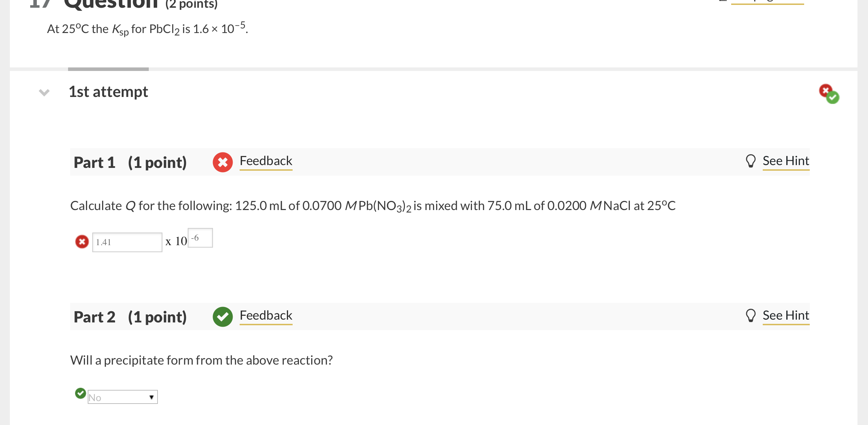Click the 1st attempt heading to toggle section
The image size is (868, 425).
pos(108,92)
